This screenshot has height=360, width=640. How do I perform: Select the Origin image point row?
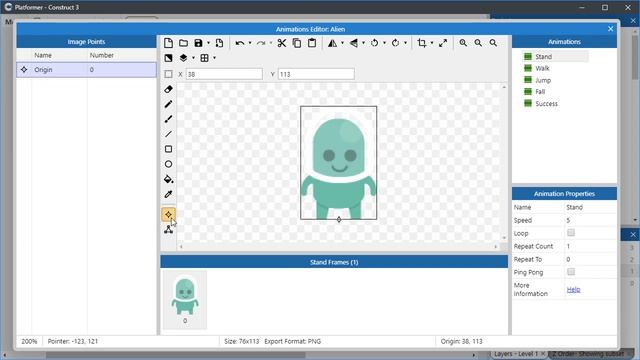click(87, 70)
